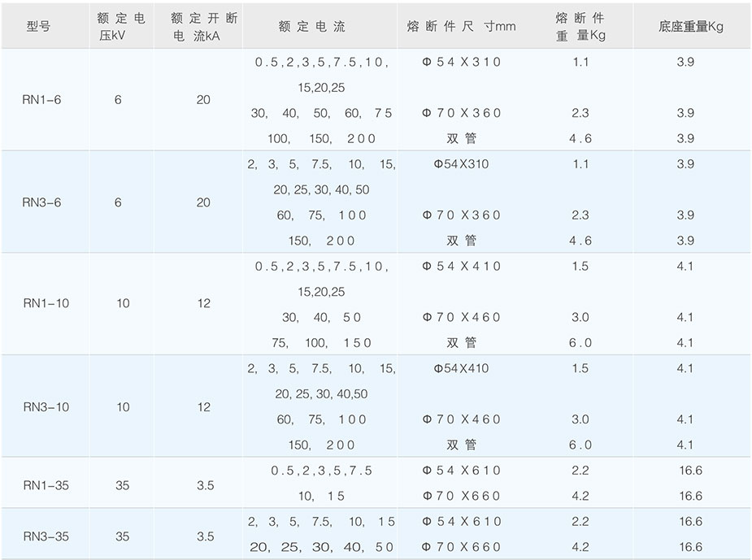The image size is (752, 560).
Task: Select the RN1-6 model cell
Action: tap(41, 100)
